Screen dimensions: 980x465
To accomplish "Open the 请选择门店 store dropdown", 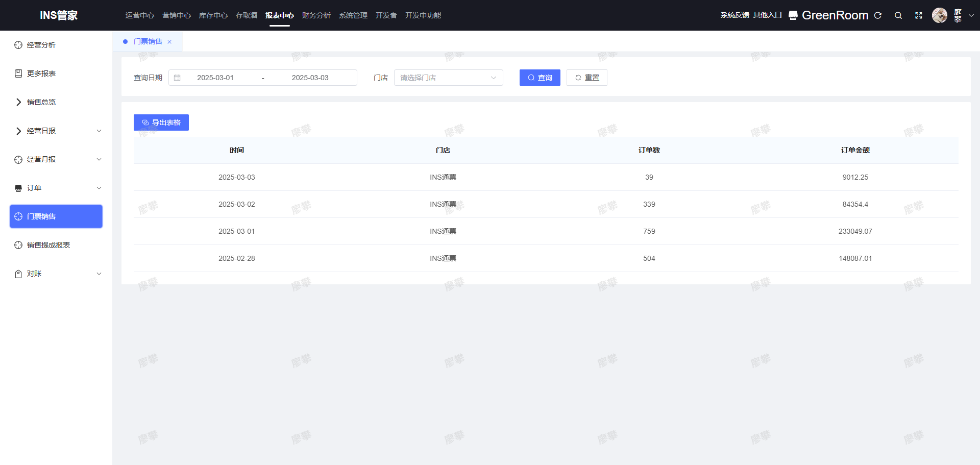I will [449, 78].
